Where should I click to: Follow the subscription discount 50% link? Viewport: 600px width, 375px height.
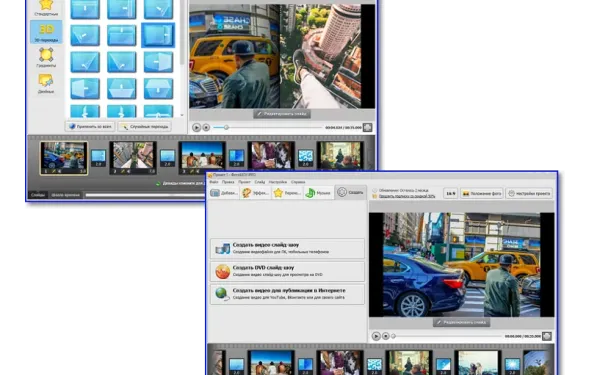[x=407, y=196]
